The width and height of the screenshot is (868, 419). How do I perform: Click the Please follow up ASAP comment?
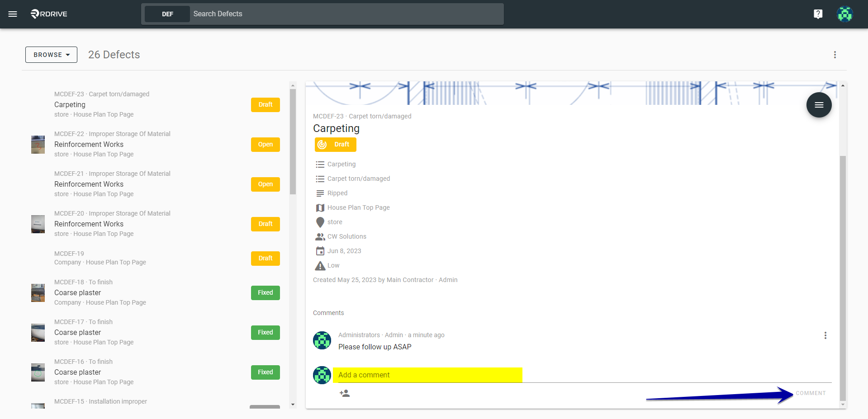pos(375,347)
